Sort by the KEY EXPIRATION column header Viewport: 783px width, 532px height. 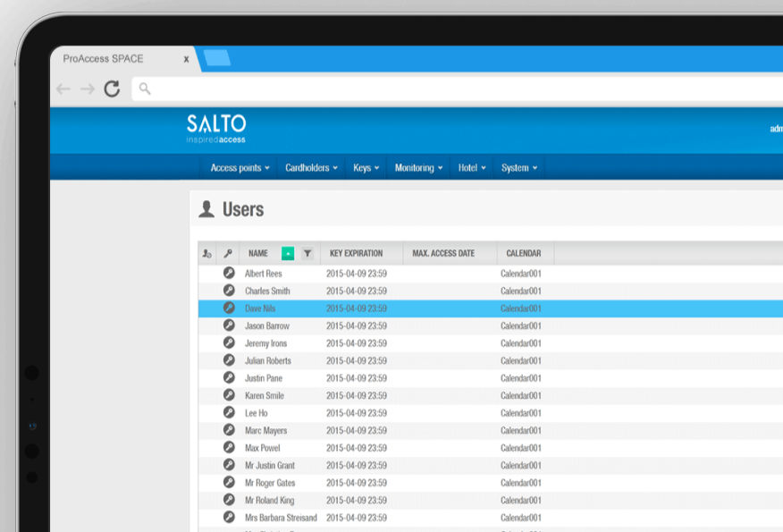[358, 253]
